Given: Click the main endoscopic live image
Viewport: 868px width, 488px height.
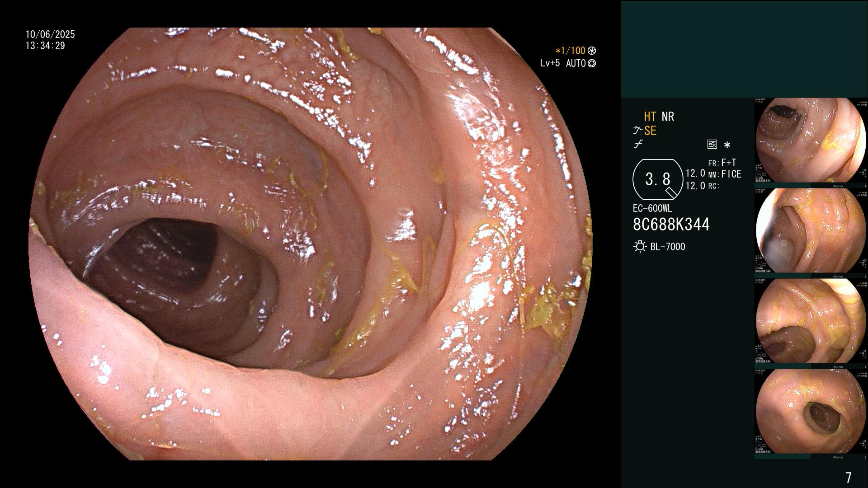Looking at the screenshot, I should click(310, 244).
